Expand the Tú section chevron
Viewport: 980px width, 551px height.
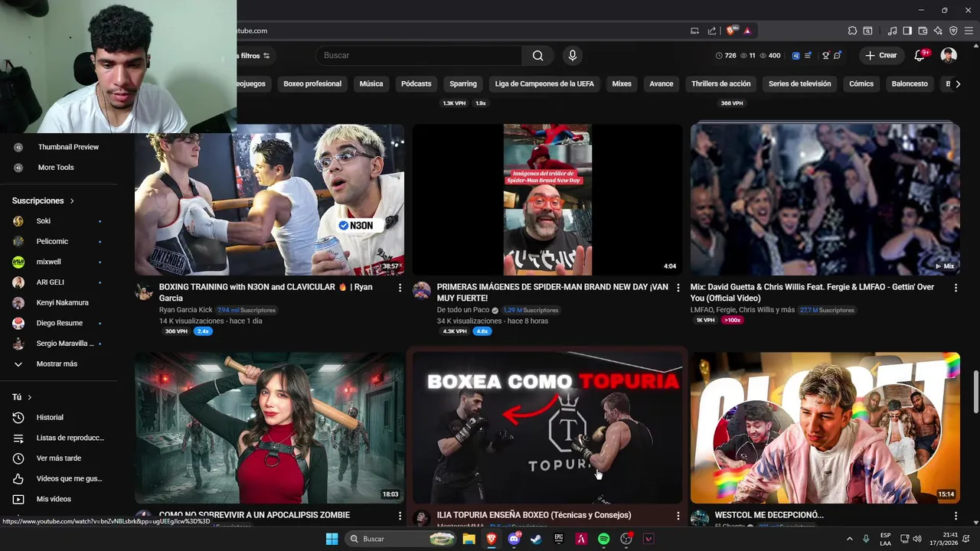[30, 397]
